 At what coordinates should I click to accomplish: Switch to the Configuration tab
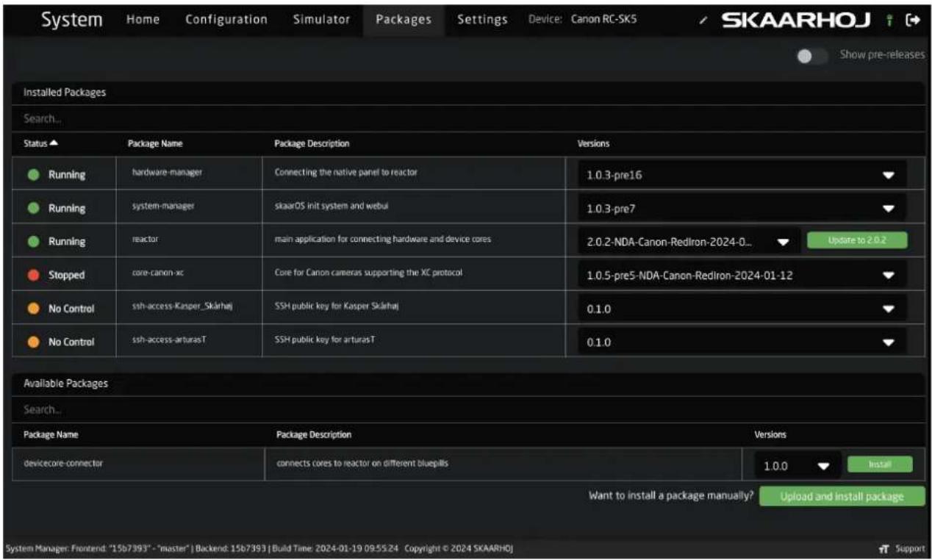coord(226,20)
